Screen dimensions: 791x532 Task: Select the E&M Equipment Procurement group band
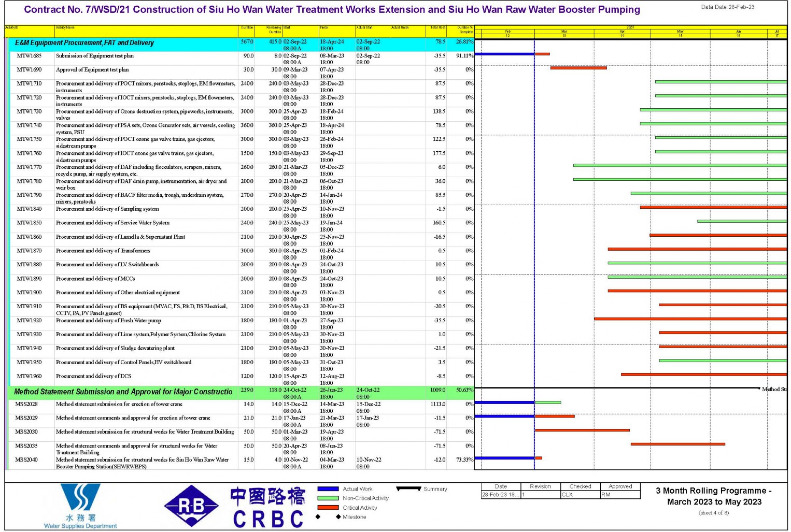pos(241,45)
